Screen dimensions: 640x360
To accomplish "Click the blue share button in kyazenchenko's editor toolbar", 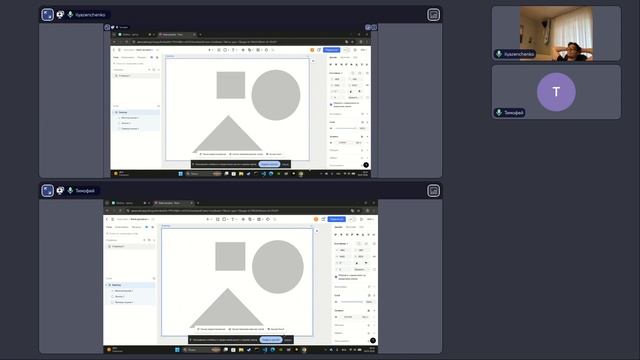I will click(x=331, y=50).
